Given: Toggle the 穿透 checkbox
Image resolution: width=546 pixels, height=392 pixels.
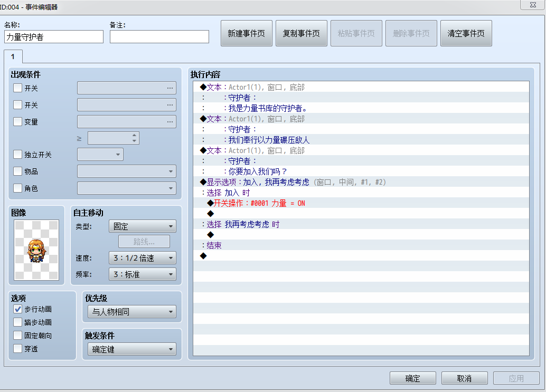Looking at the screenshot, I should (x=17, y=349).
